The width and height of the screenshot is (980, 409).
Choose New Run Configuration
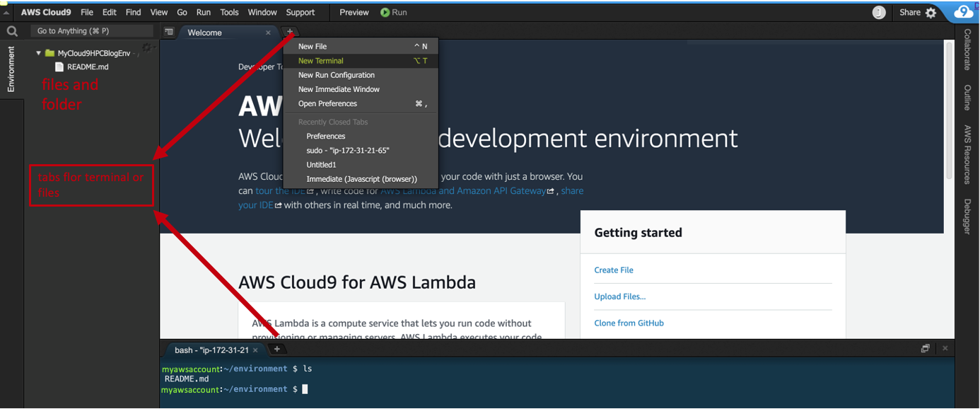(x=361, y=75)
